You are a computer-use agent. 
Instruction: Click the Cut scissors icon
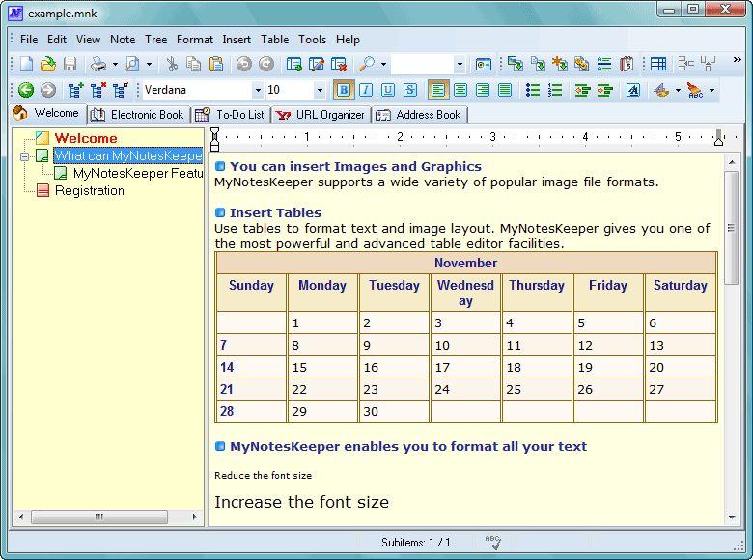[171, 64]
